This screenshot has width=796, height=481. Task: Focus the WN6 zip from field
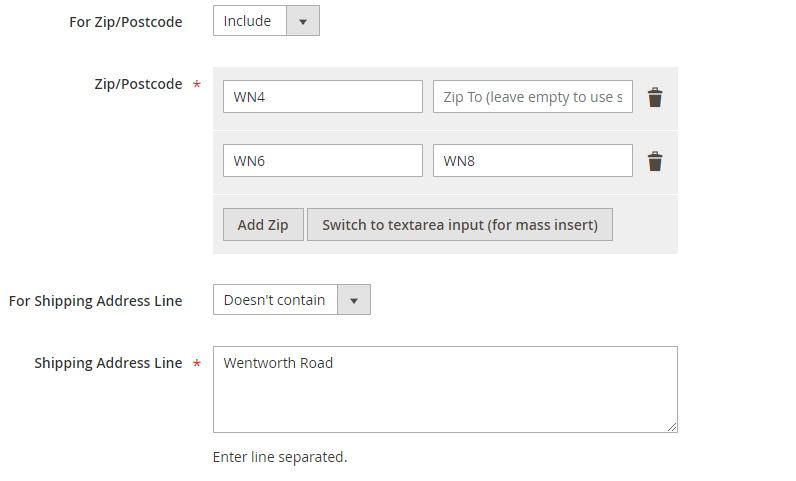pos(323,161)
